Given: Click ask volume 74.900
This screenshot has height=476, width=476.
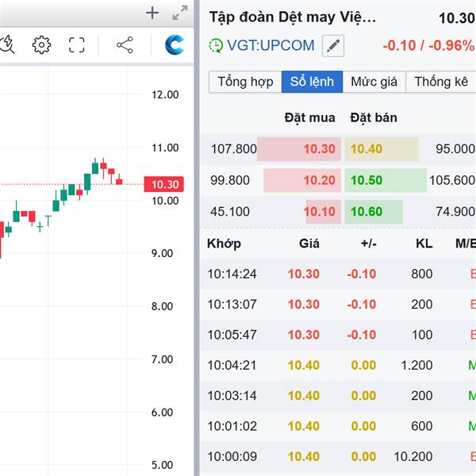Looking at the screenshot, I should tap(455, 212).
